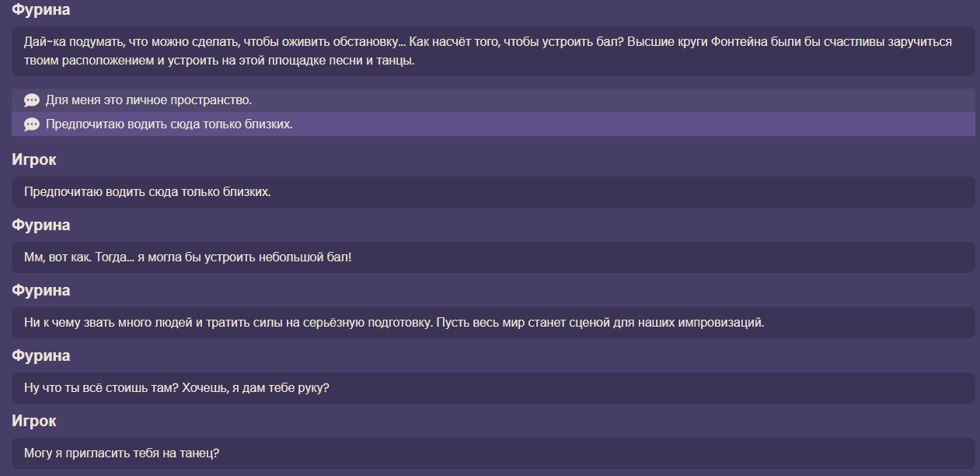Click the "Фурина" name above "Мм, вот как"
The image size is (980, 476).
click(x=41, y=226)
